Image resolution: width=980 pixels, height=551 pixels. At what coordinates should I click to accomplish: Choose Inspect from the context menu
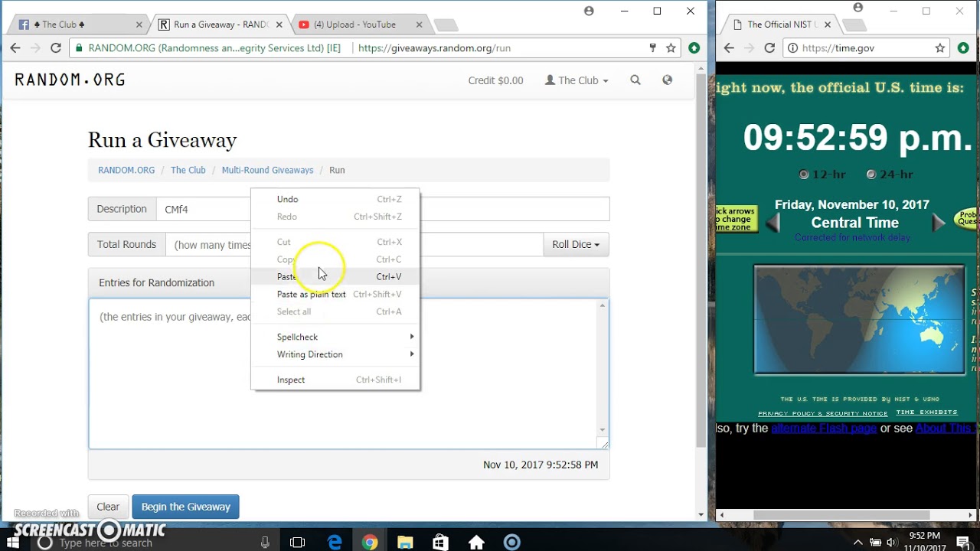tap(335, 380)
